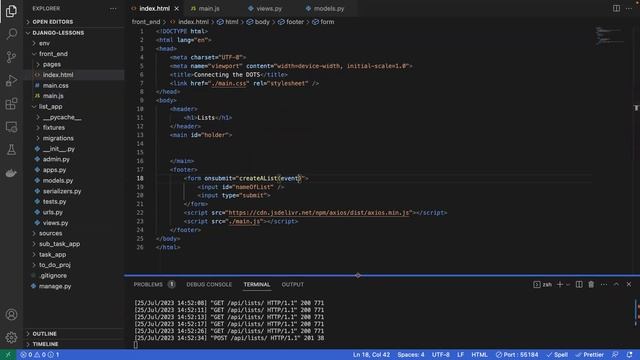640x360 pixels.
Task: Open errors and warnings count in status bar
Action: [40, 355]
